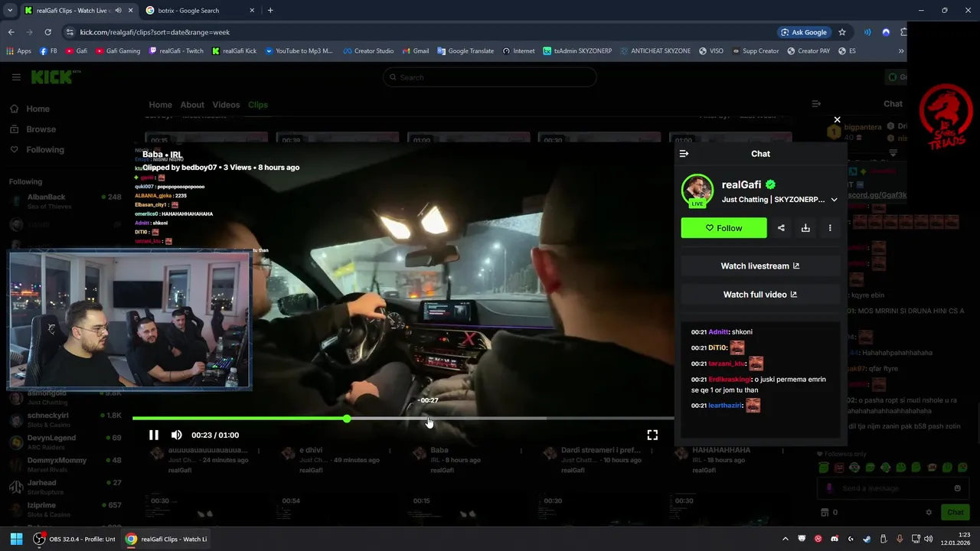
Task: Expand the stream title chevron
Action: 834,200
